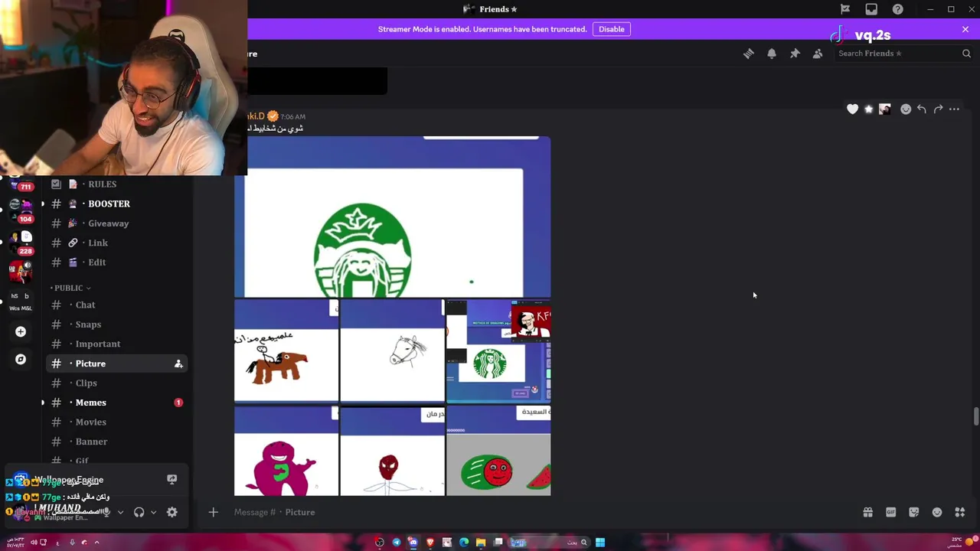Deafen with the headphones icon
The image size is (980, 551).
tap(139, 512)
